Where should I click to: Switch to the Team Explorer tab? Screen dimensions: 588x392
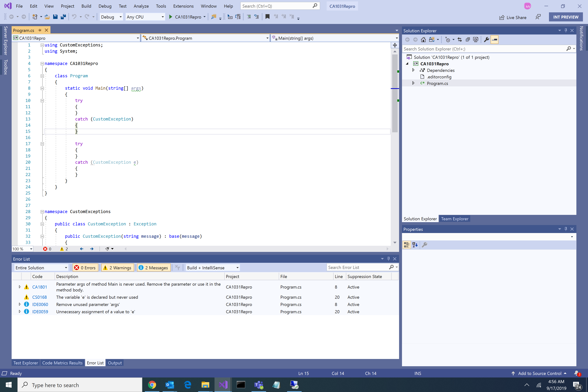pyautogui.click(x=454, y=219)
